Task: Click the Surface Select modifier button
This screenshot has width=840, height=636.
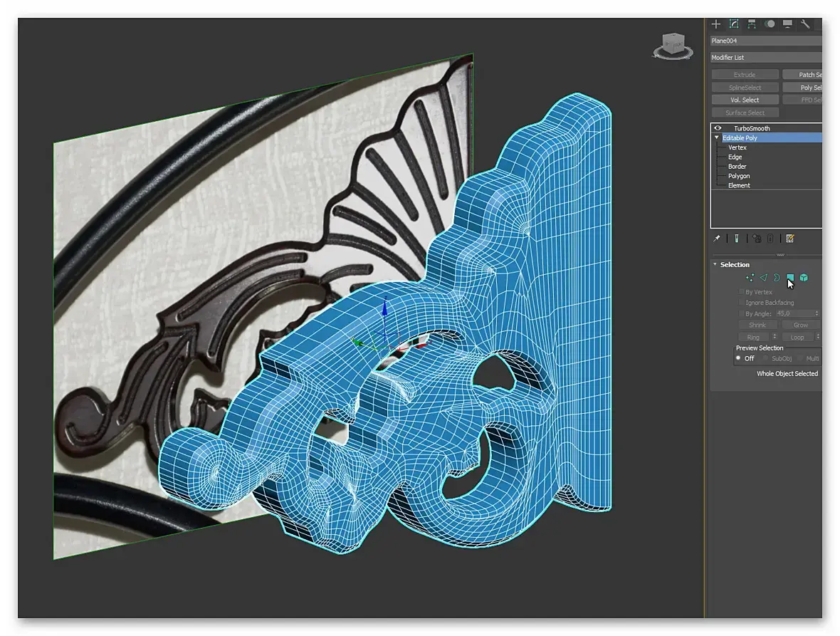Action: click(745, 113)
